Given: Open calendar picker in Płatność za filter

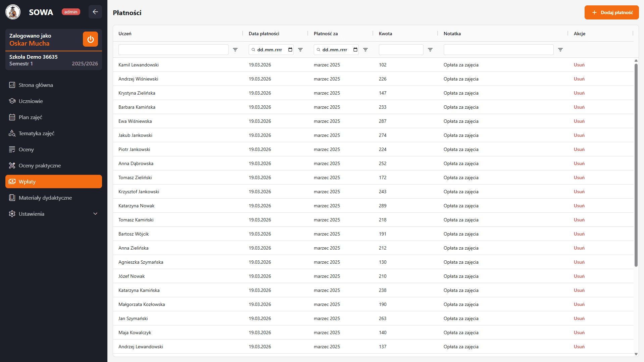Looking at the screenshot, I should tap(355, 50).
